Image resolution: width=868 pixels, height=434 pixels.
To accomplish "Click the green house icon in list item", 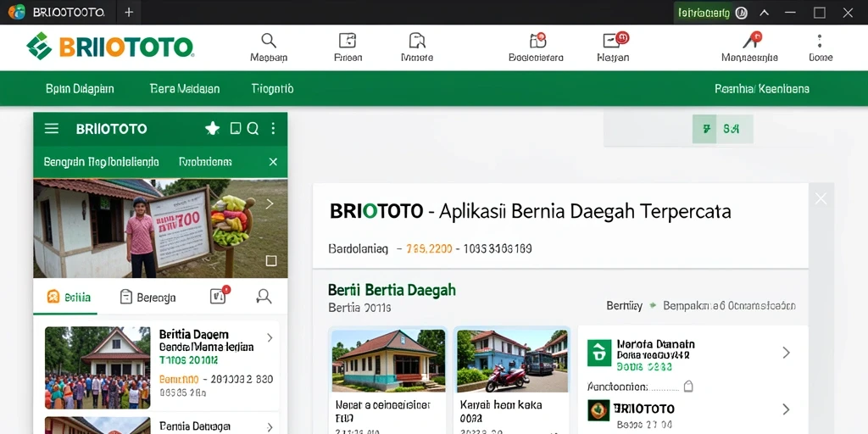I will 599,353.
